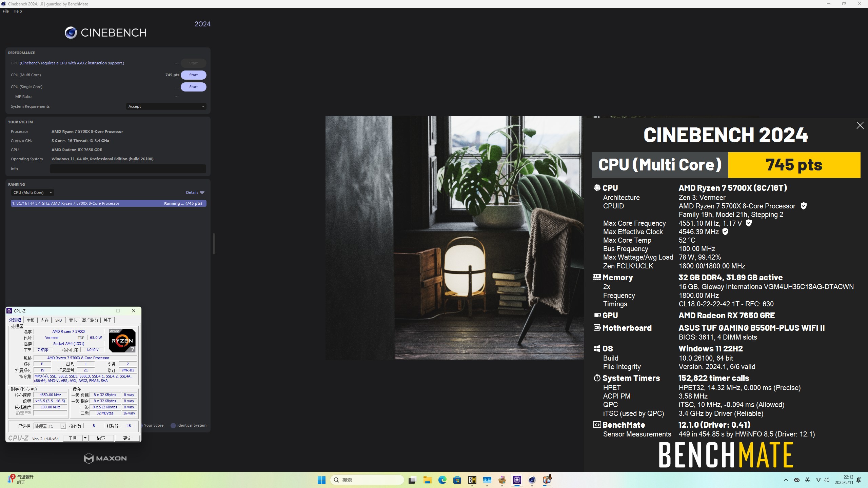This screenshot has height=488, width=868.
Task: Click the System Timers stopwatch icon
Action: point(597,378)
